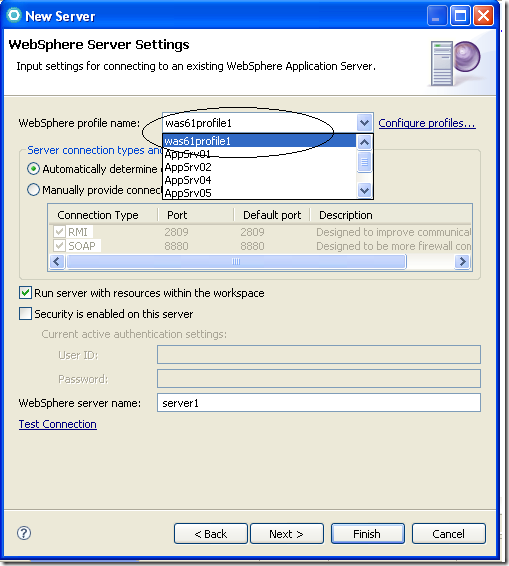The image size is (509, 566).
Task: Click the profile list scrollbar thumb
Action: coord(364,162)
